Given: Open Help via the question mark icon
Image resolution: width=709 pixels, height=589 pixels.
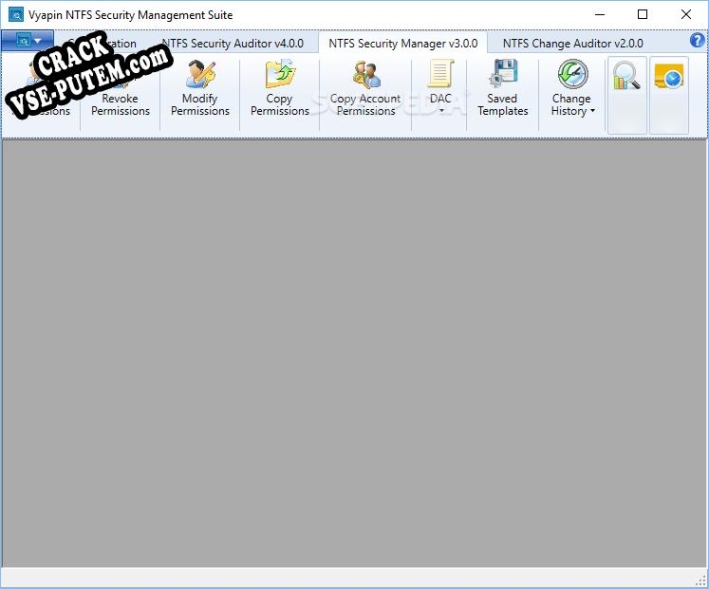Looking at the screenshot, I should tap(697, 40).
